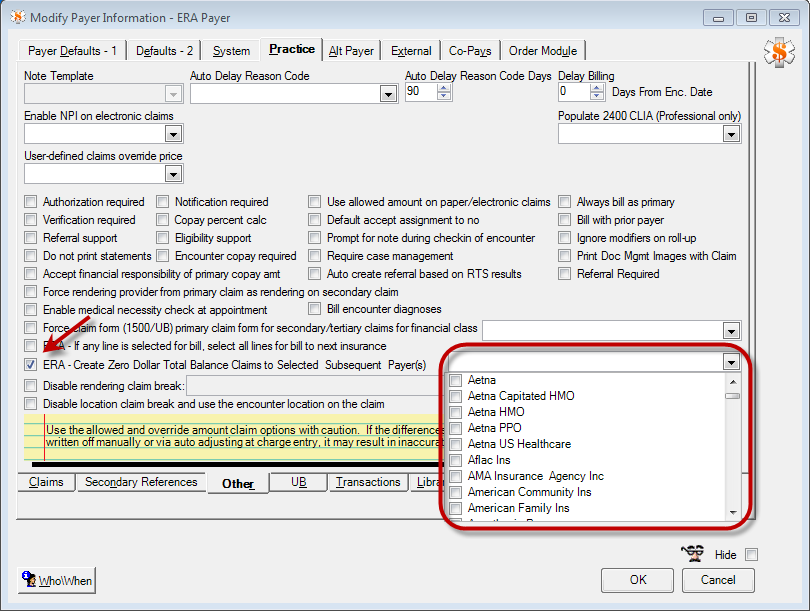
Task: Open the External tab
Action: [x=411, y=51]
